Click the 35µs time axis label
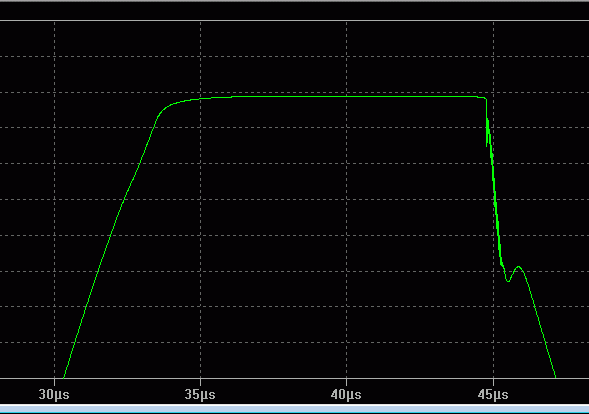This screenshot has width=589, height=414. click(200, 394)
